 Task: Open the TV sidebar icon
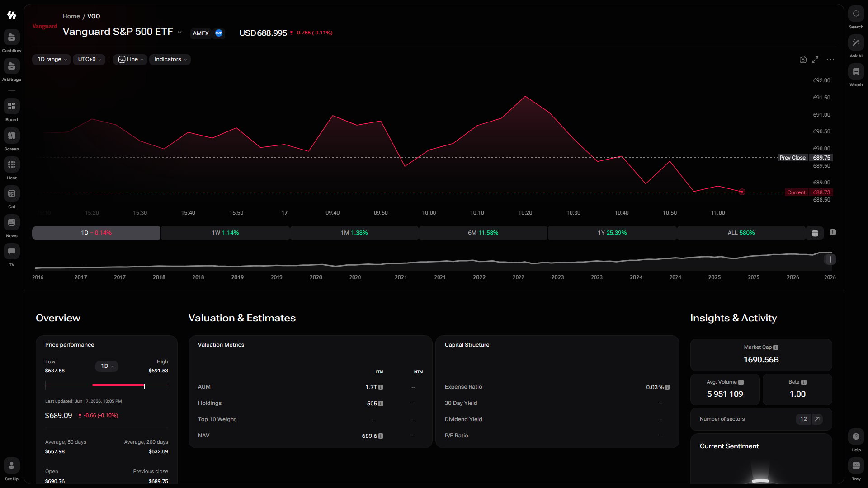pos(12,251)
